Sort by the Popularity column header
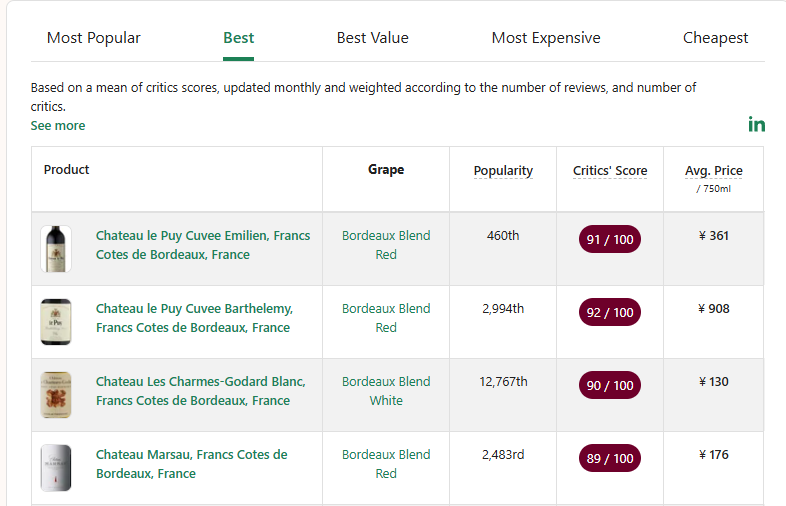This screenshot has width=786, height=506. (x=503, y=171)
